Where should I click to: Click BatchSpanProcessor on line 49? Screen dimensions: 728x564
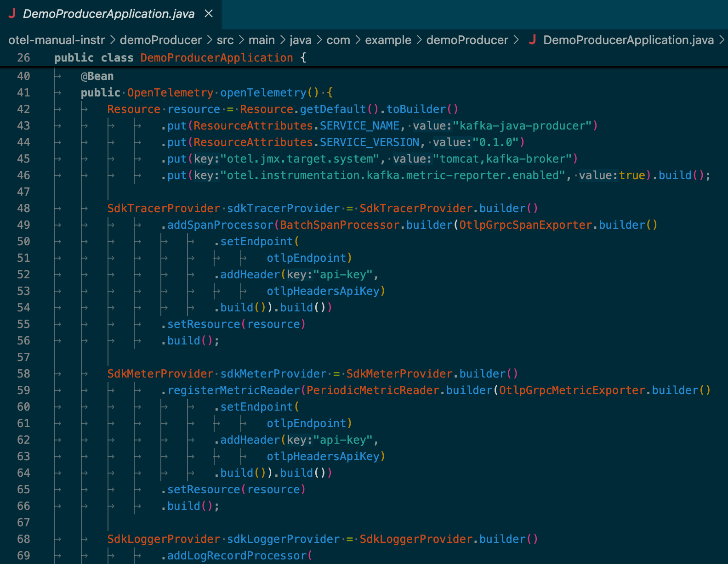click(x=340, y=225)
